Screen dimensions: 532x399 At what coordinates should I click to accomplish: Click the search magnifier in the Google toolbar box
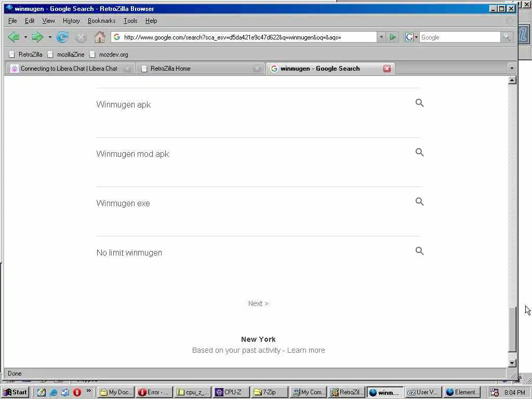click(x=506, y=37)
